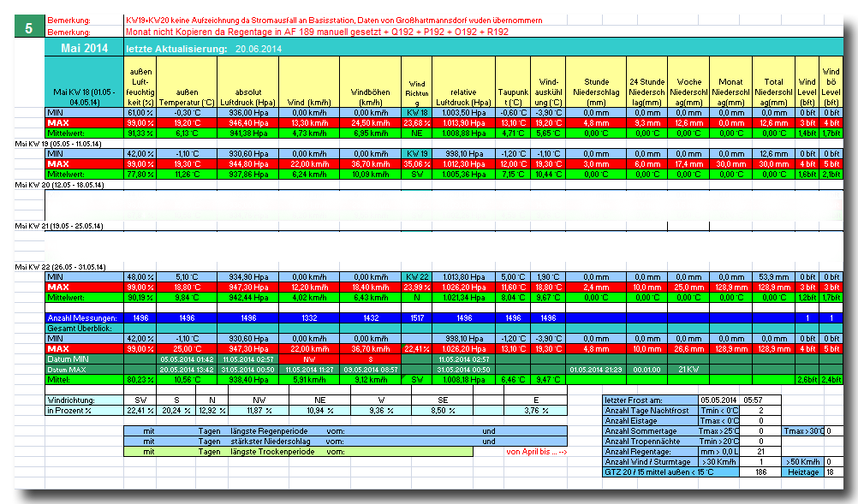Click the cyan 'KW 19' cell in the MIN row
The width and height of the screenshot is (858, 504).
click(x=417, y=154)
